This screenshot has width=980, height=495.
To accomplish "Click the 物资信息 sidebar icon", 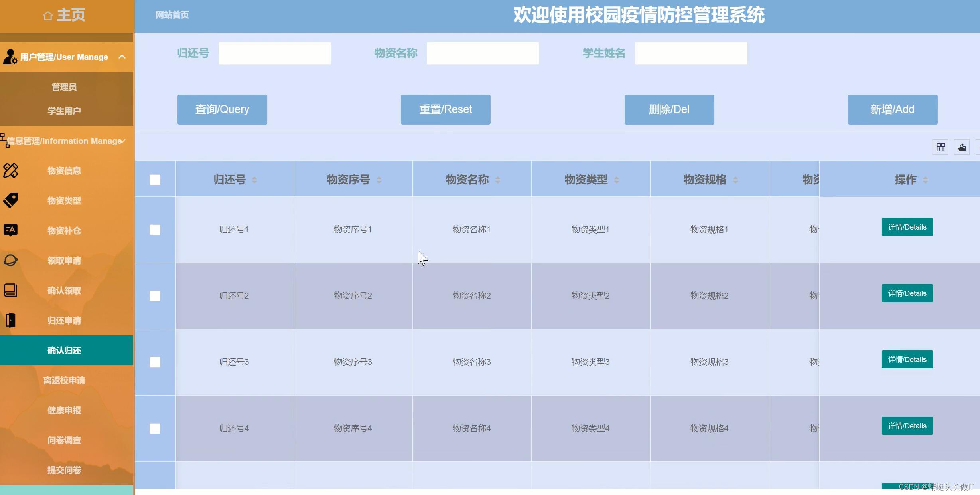I will (11, 170).
